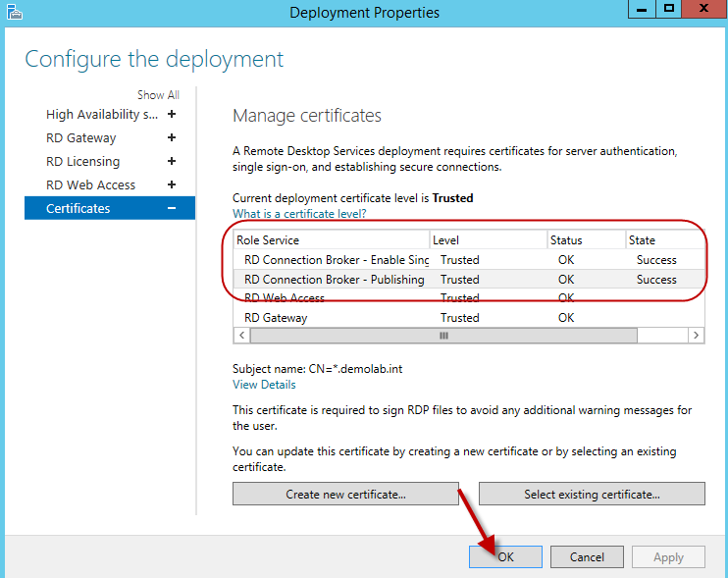Expand the High Availability settings section
Image resolution: width=728 pixels, height=578 pixels.
click(172, 114)
